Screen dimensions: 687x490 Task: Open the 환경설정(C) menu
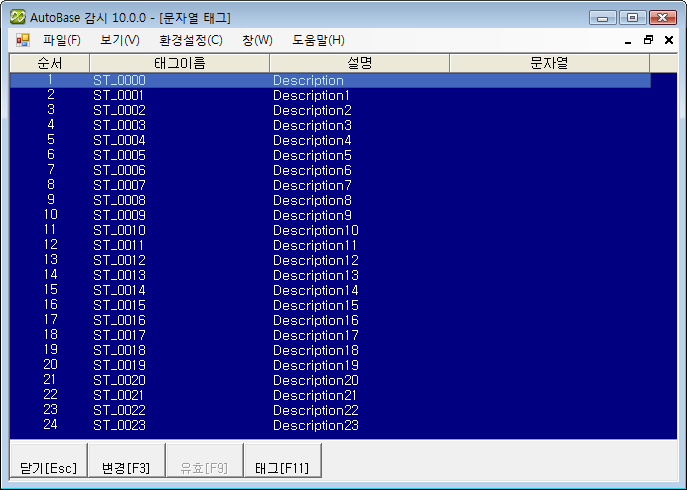[190, 40]
